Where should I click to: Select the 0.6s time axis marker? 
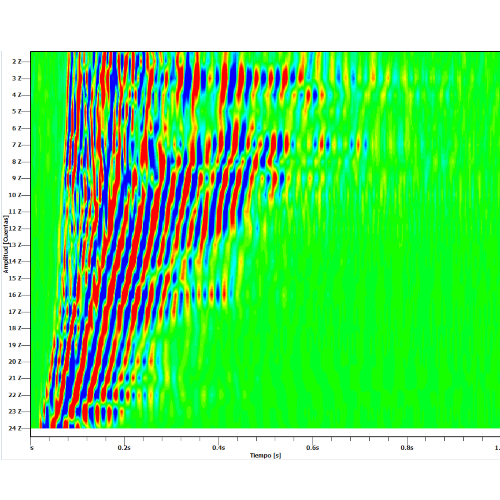pos(313,448)
